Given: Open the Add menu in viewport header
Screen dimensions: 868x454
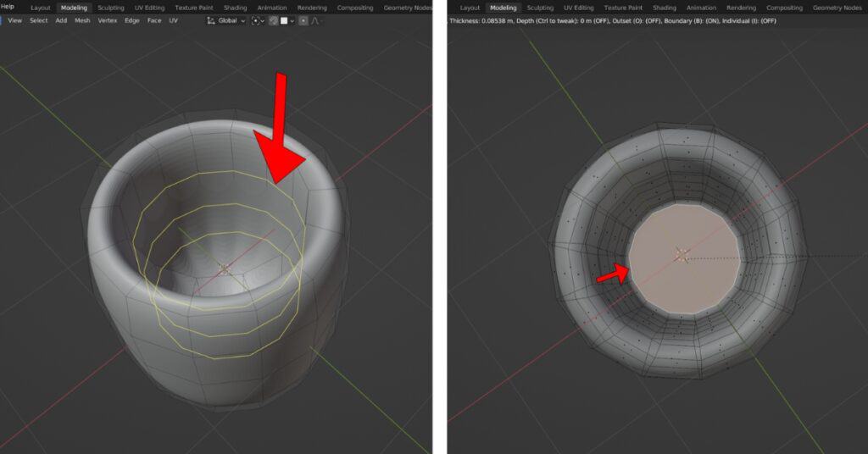Looking at the screenshot, I should (61, 20).
